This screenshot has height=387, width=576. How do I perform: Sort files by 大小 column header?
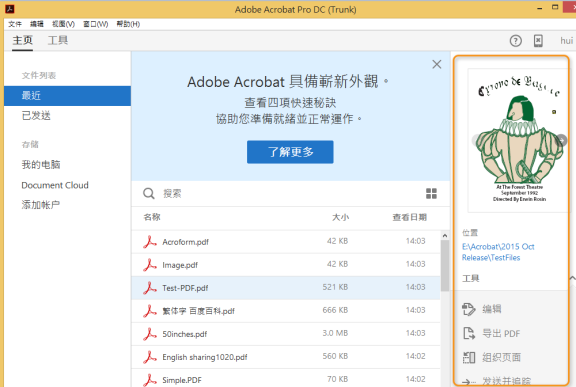(x=340, y=217)
